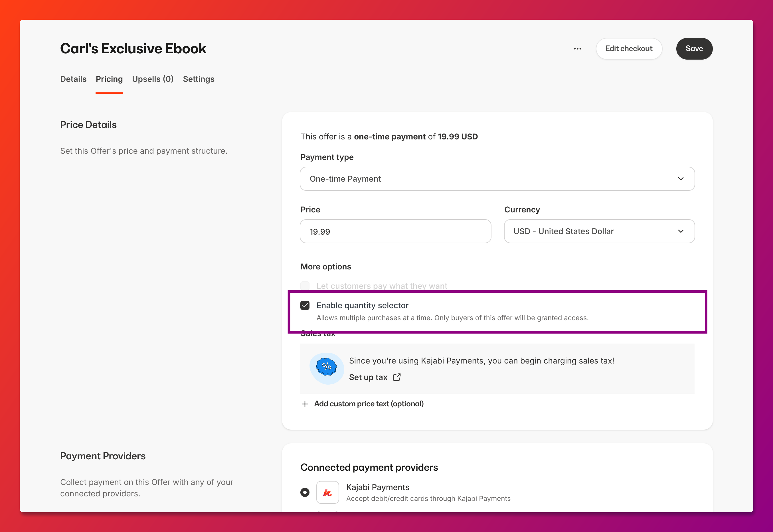Click the Edit checkout button

pos(629,49)
